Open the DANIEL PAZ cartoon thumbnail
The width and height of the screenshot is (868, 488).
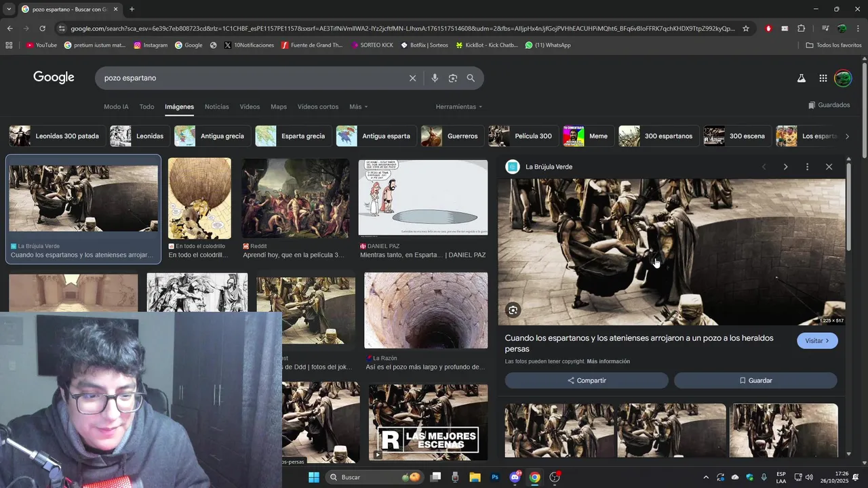tap(423, 198)
